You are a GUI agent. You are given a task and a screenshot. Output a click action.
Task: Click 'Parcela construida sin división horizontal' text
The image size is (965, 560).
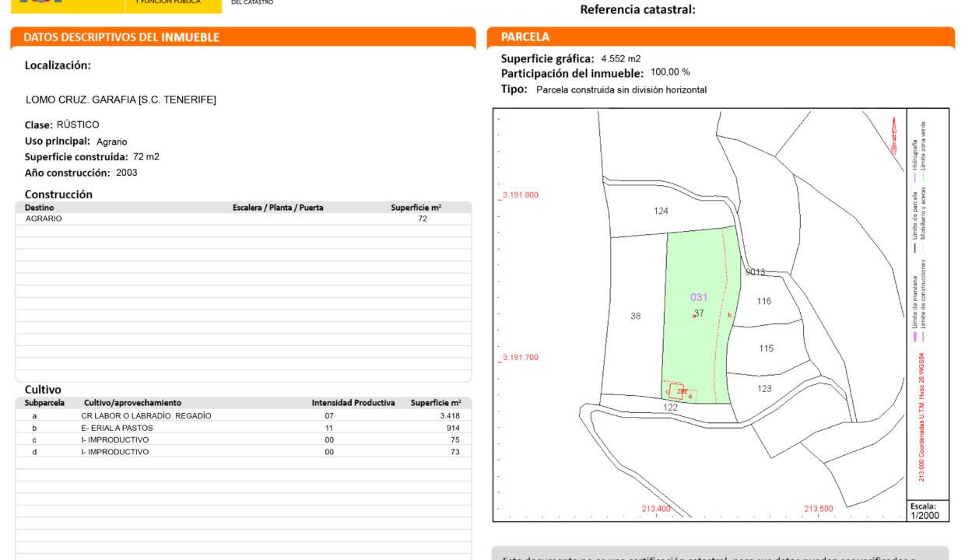pos(622,90)
